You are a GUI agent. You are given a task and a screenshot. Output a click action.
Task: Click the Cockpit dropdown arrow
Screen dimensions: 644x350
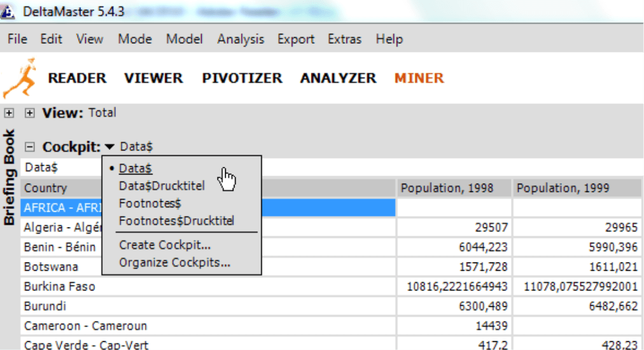(x=109, y=146)
